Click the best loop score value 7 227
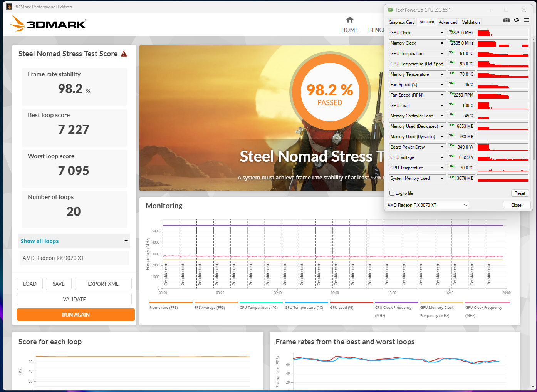537x392 pixels. pos(74,130)
